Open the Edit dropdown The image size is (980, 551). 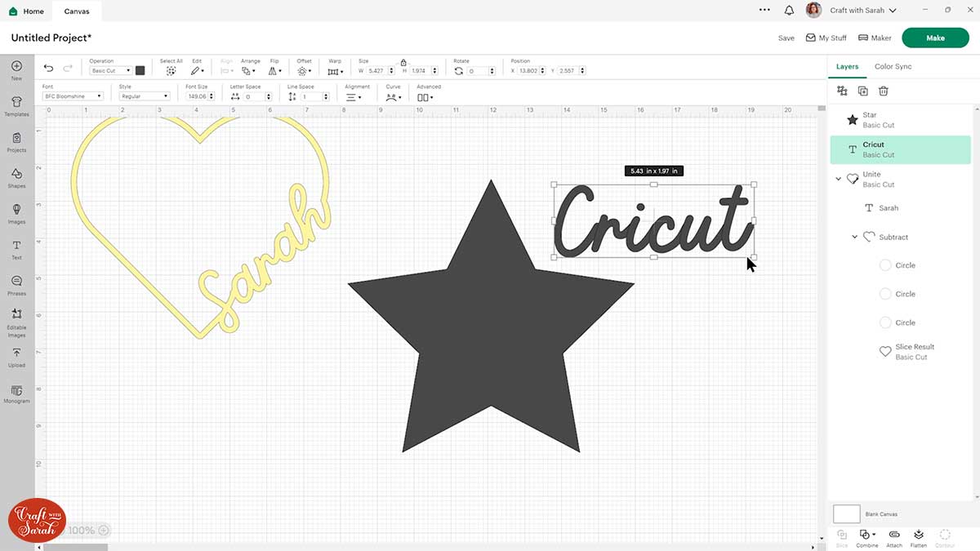197,71
